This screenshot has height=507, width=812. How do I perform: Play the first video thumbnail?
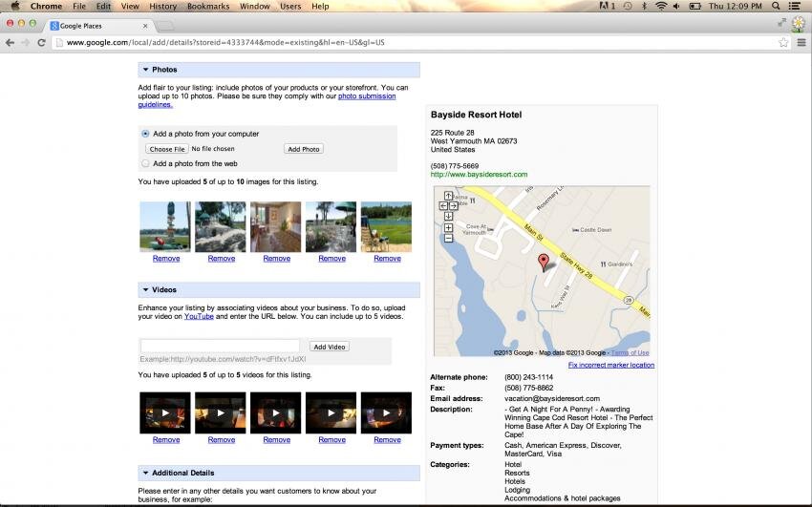pyautogui.click(x=165, y=412)
